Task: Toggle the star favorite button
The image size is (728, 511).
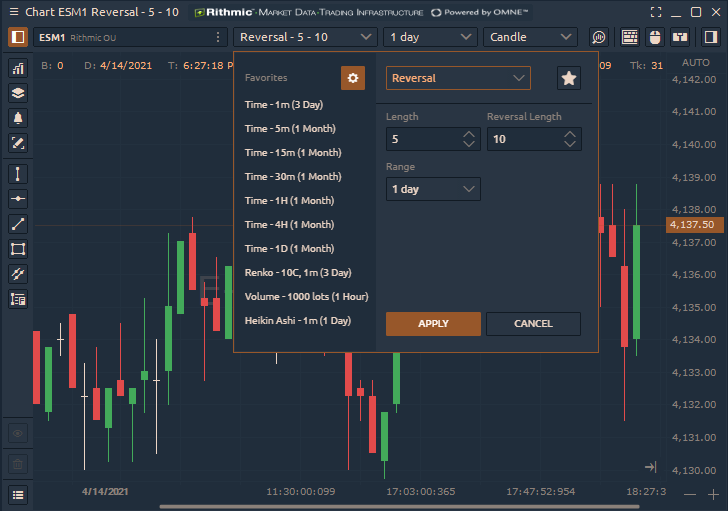Action: [x=568, y=78]
